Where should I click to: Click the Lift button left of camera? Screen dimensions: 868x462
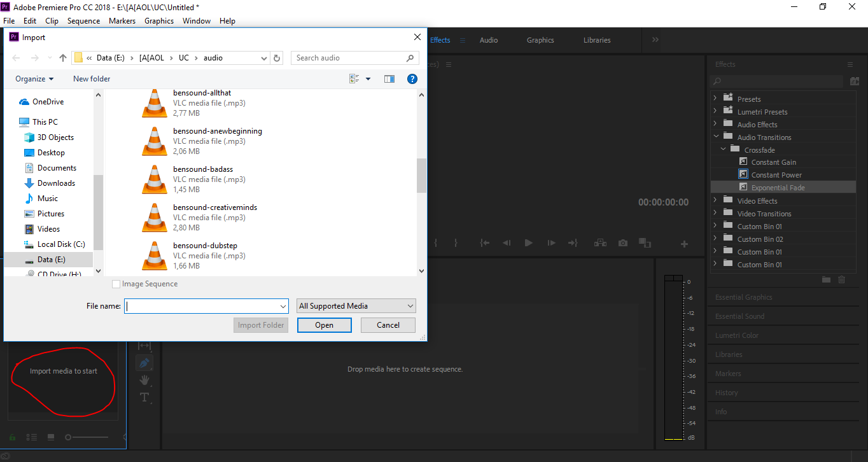coord(600,243)
